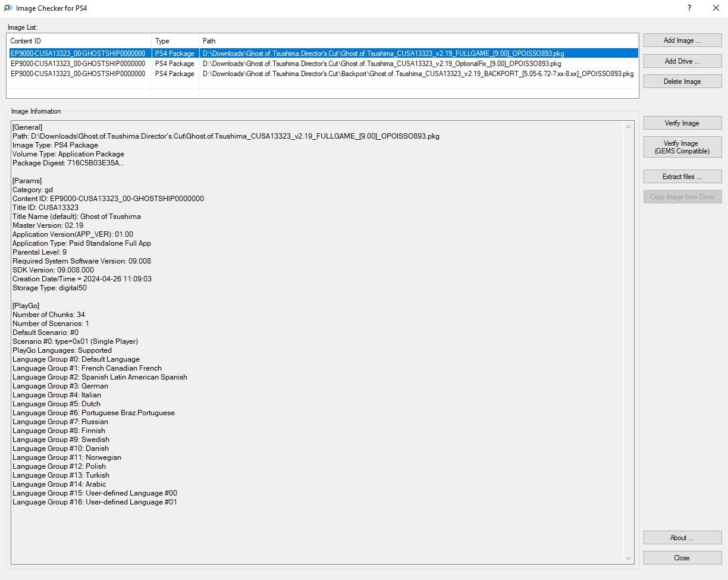This screenshot has width=728, height=580.
Task: Click the Number of Chunks: 34 line
Action: (x=49, y=315)
